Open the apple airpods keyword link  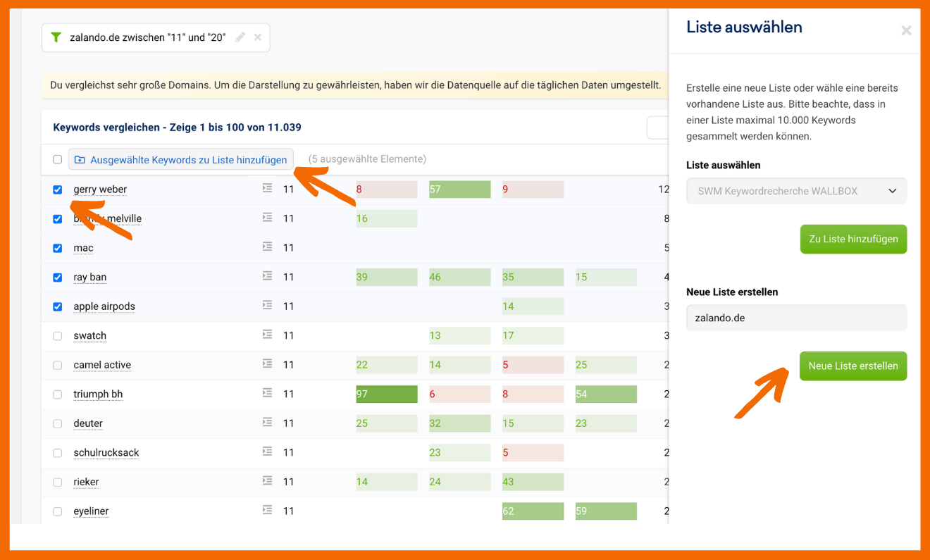coord(104,306)
